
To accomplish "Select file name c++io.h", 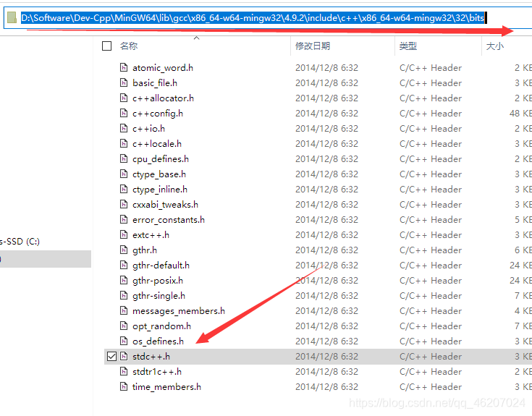I will (x=148, y=129).
